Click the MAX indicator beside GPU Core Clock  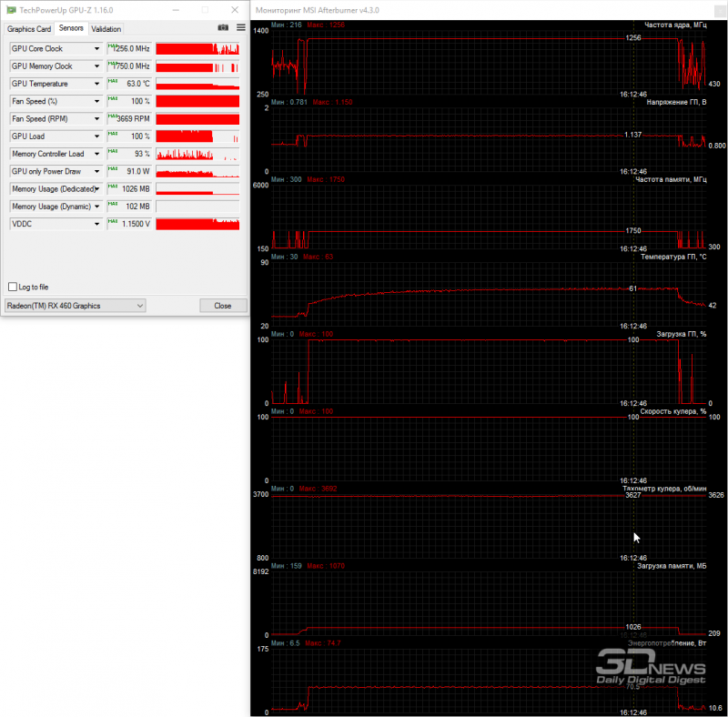coord(112,46)
